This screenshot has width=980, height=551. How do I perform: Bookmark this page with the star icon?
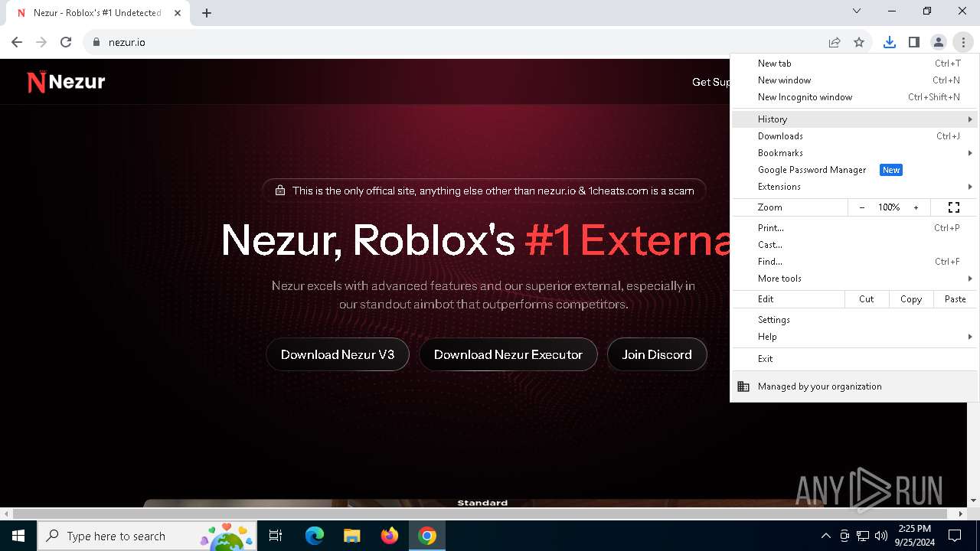859,42
